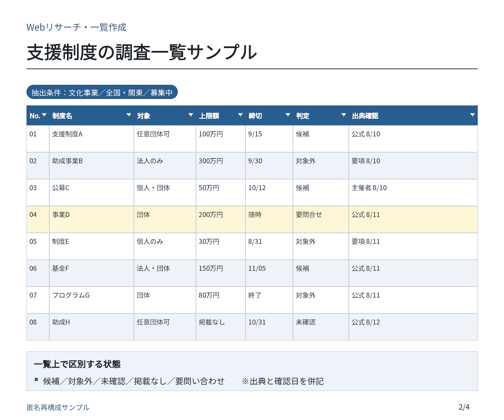
Task: Select the 要問合せ status cell
Action: click(321, 219)
